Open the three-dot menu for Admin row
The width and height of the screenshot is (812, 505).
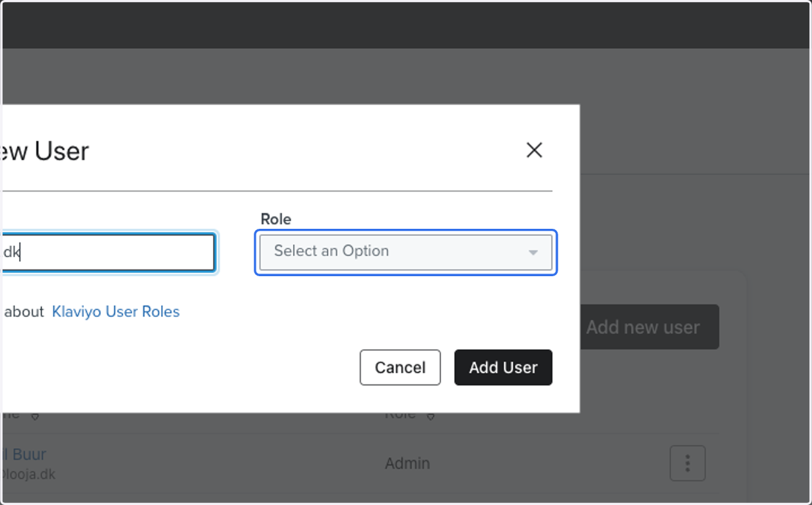(x=687, y=464)
